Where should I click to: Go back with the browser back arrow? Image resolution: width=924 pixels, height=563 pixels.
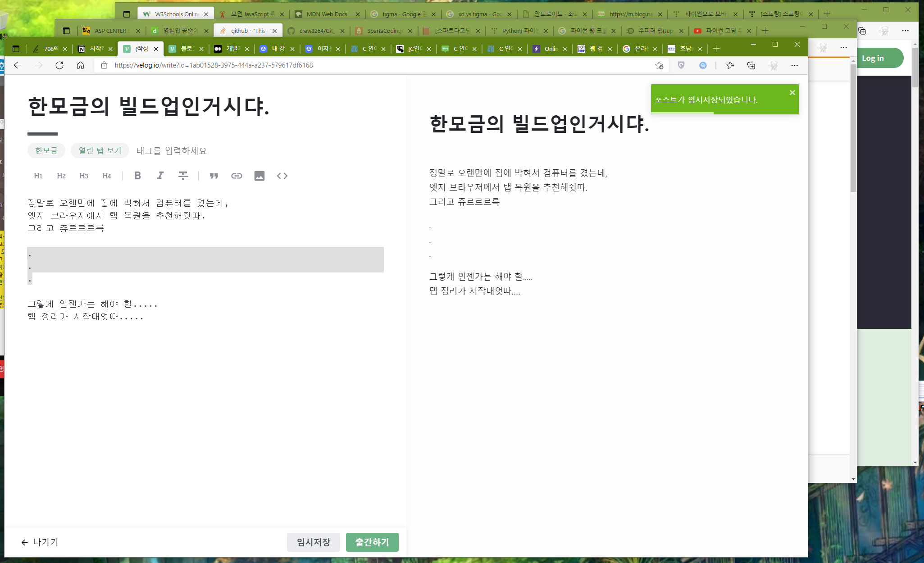[x=18, y=65]
